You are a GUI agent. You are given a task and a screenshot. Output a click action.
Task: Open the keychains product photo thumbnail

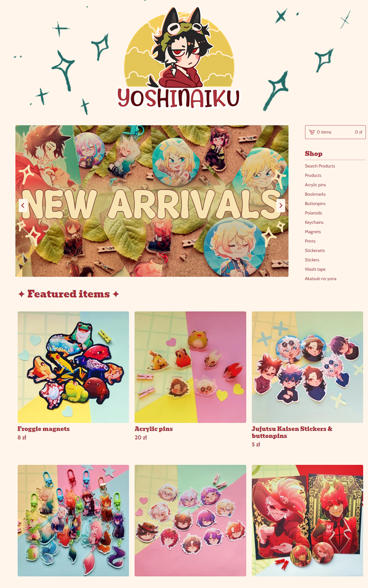[73, 520]
